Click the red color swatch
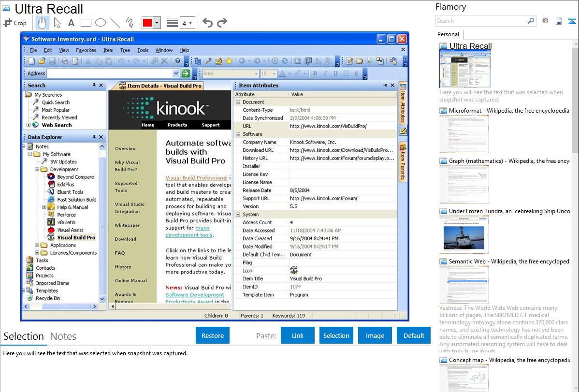Viewport: 579px width, 392px height. point(147,23)
